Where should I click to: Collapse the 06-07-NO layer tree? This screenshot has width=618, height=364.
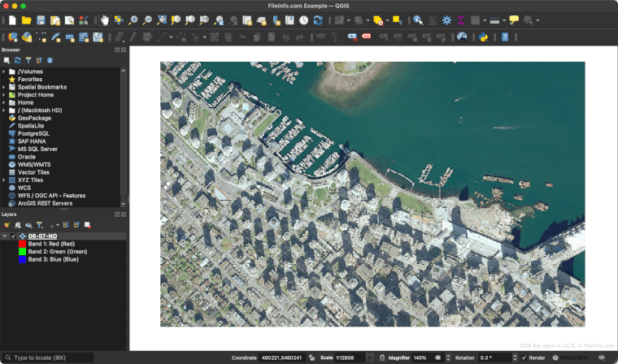pos(5,236)
